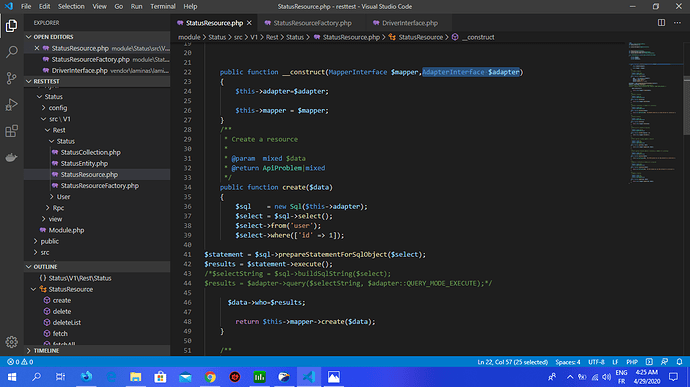
Task: Change language mode PHP
Action: coord(632,362)
